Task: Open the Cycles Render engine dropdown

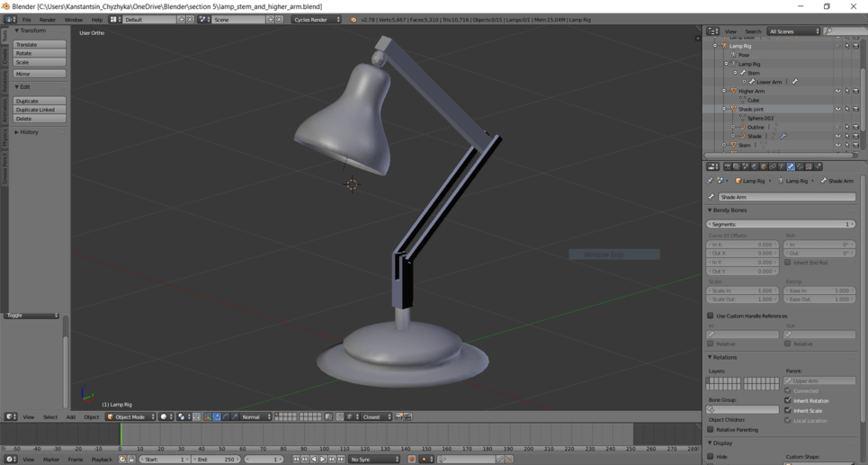Action: click(x=317, y=20)
